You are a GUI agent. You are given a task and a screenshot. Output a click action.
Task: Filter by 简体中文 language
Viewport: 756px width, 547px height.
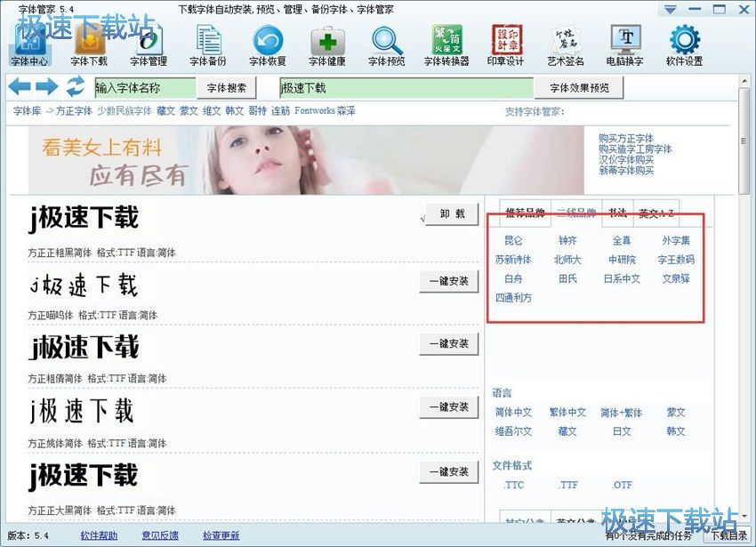[513, 413]
